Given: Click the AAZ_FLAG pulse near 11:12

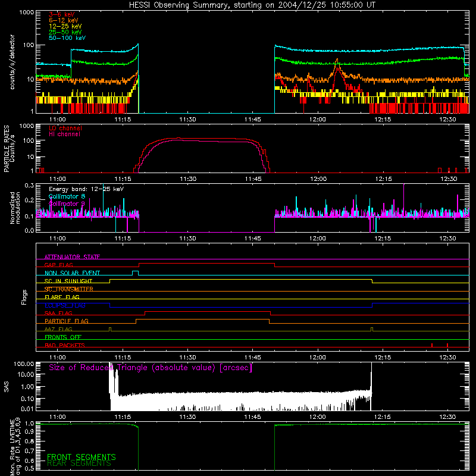Looking at the screenshot, I should (110, 329).
